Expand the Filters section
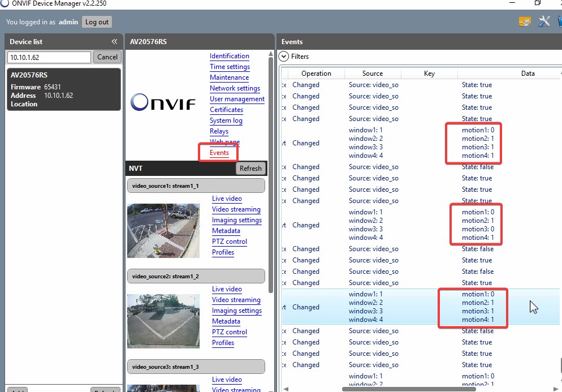This screenshot has width=562, height=392. pyautogui.click(x=284, y=57)
